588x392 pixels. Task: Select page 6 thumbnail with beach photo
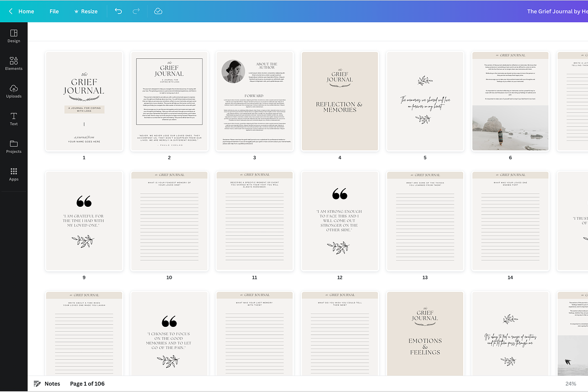click(x=510, y=101)
